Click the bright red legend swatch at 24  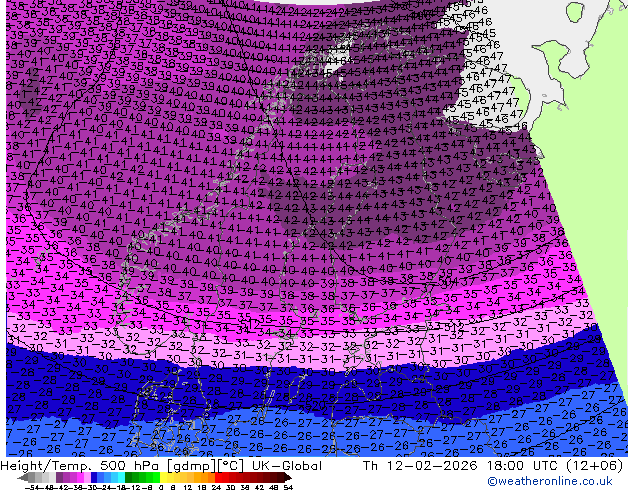coord(218,478)
